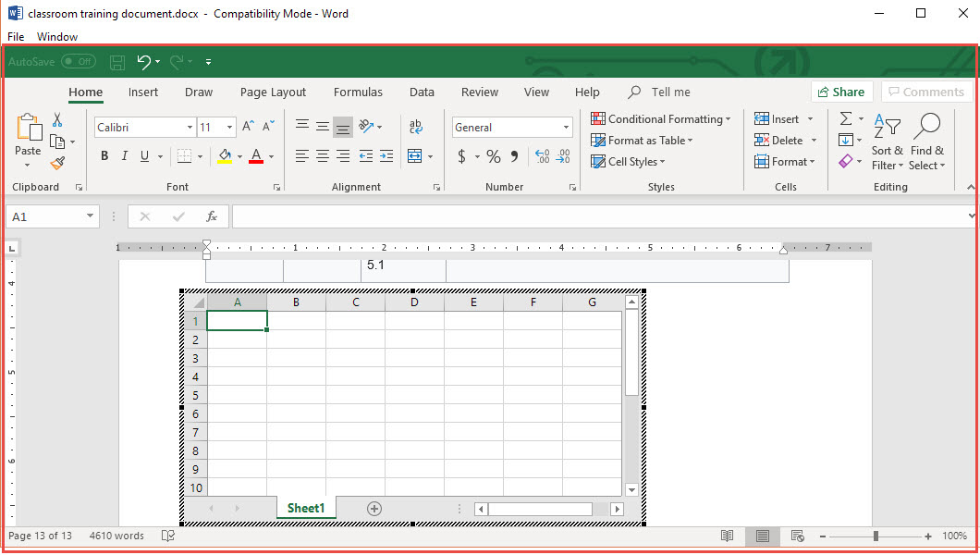
Task: Click the AutoSum sigma icon
Action: [x=845, y=118]
